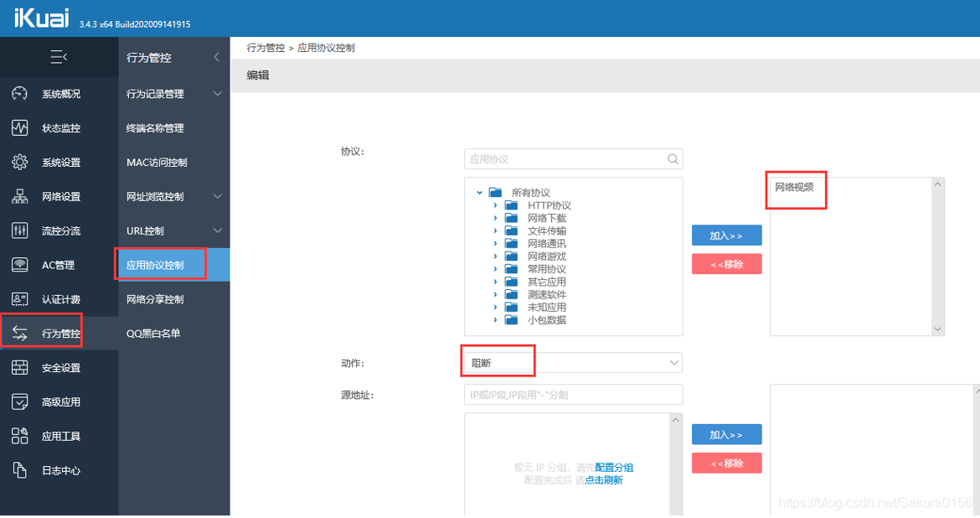
Task: Select 应用协议控制 submenu item
Action: pos(173,265)
